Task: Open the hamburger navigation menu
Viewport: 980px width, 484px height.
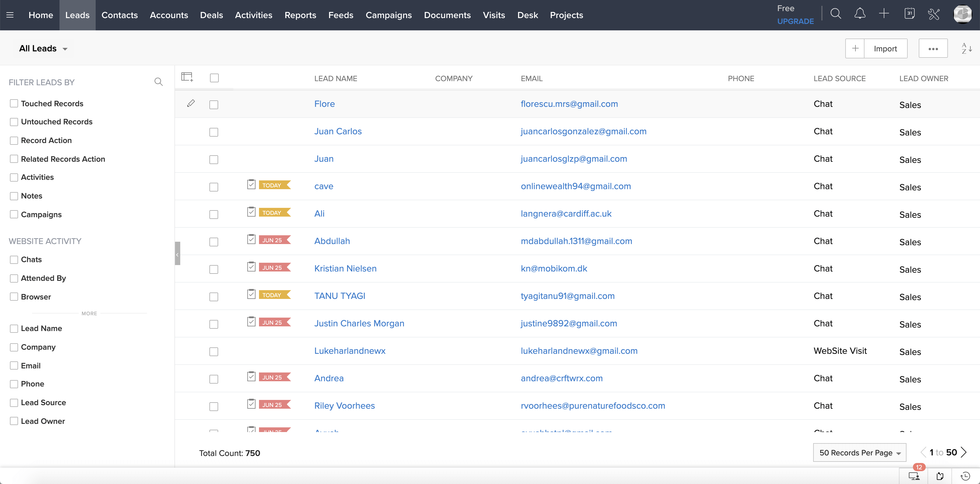Action: (x=10, y=15)
